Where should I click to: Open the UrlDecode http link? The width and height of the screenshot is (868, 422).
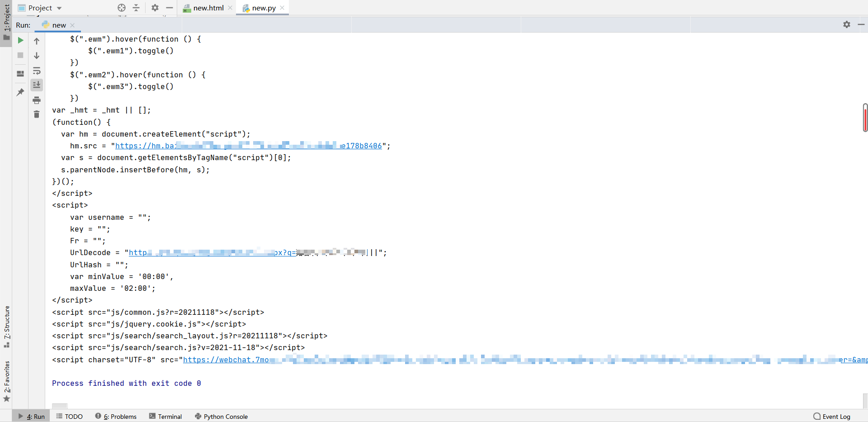(x=212, y=252)
